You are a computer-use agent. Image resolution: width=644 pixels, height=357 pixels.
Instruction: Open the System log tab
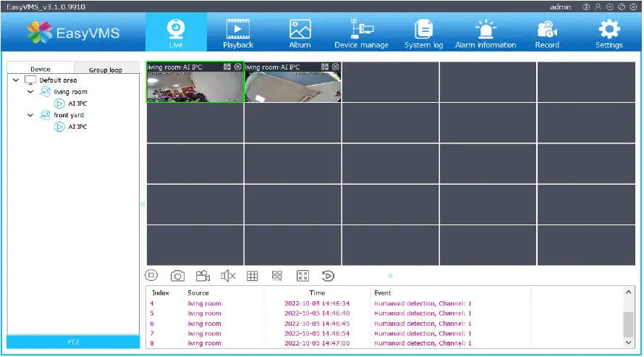[423, 33]
